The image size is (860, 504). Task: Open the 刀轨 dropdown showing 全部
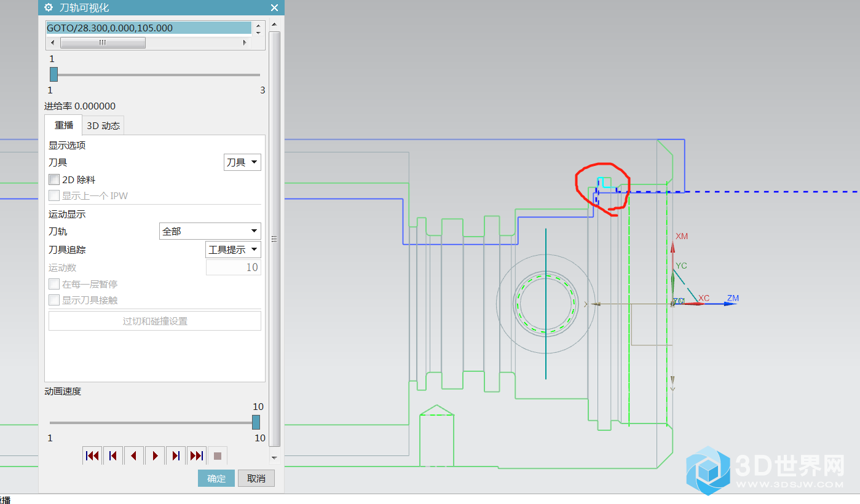click(x=210, y=232)
